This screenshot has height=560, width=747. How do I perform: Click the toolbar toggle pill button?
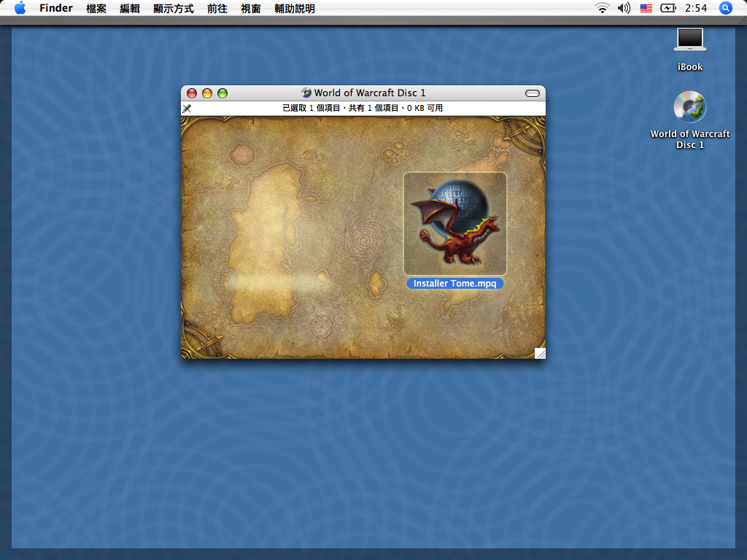532,93
